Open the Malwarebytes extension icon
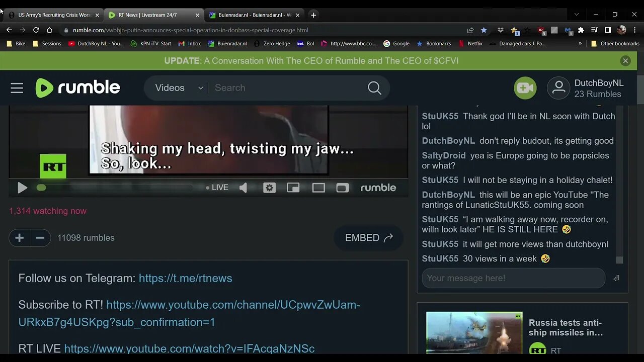Viewport: 644px width, 362px height. (x=568, y=30)
